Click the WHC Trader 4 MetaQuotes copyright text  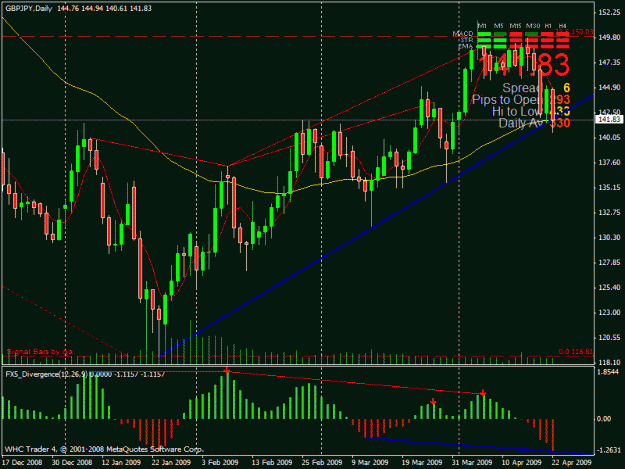(x=104, y=449)
